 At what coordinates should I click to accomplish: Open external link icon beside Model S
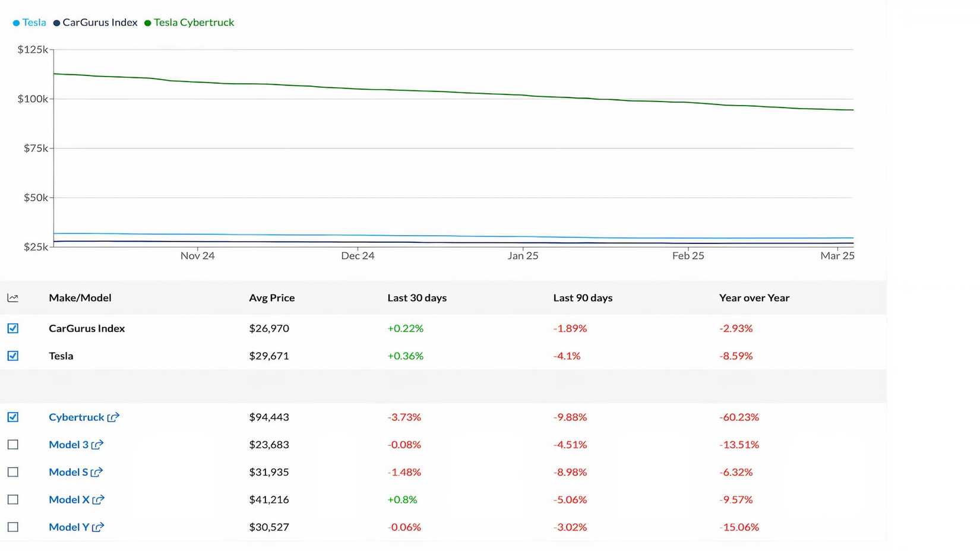click(x=97, y=473)
